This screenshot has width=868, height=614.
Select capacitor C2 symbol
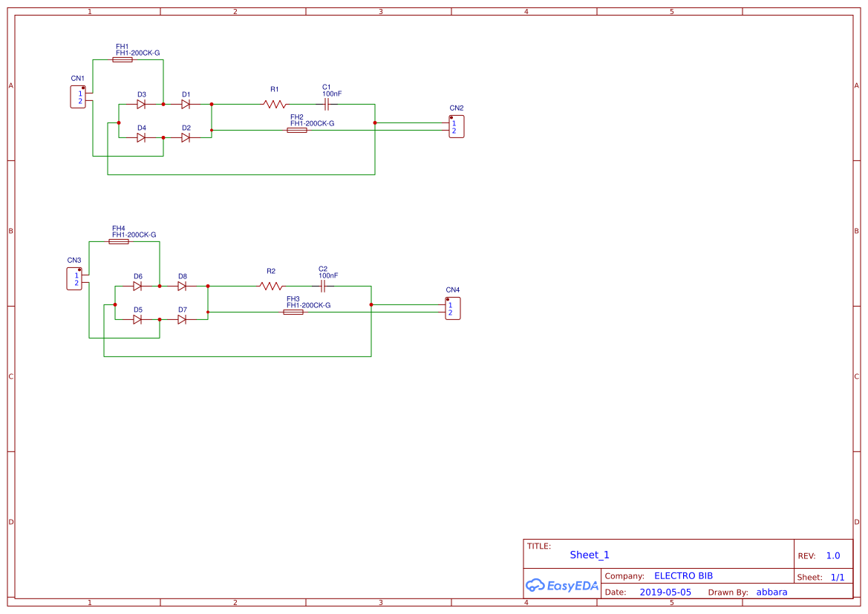click(x=323, y=286)
